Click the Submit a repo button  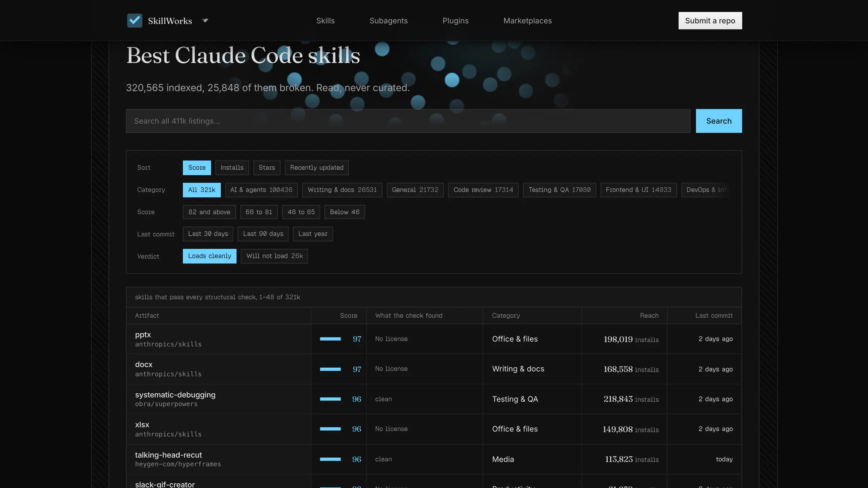710,21
